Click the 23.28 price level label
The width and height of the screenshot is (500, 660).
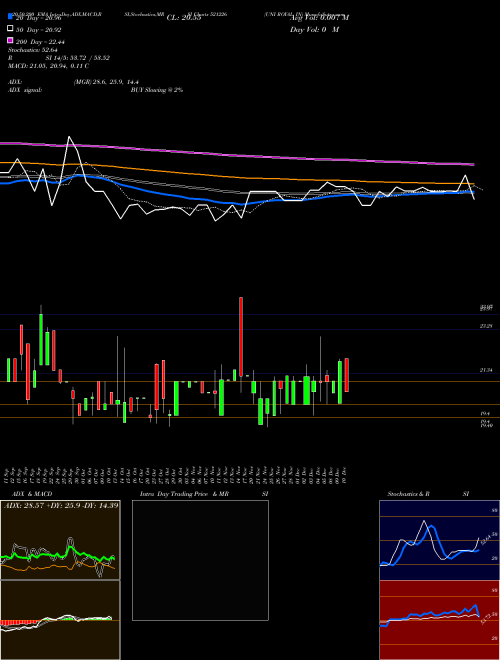[x=486, y=326]
